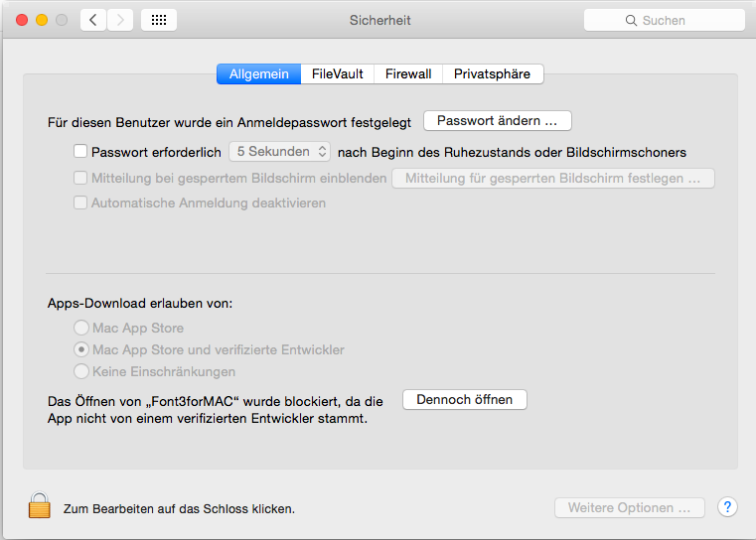756x540 pixels.
Task: Enable Passwort erforderlich checkbox
Action: [80, 152]
